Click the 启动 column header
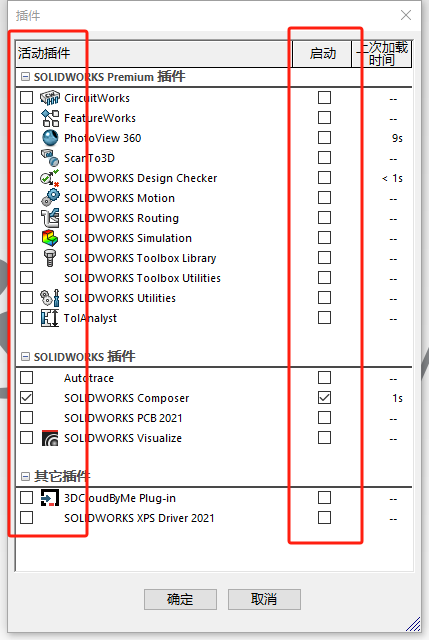The height and width of the screenshot is (640, 429). tap(322, 53)
